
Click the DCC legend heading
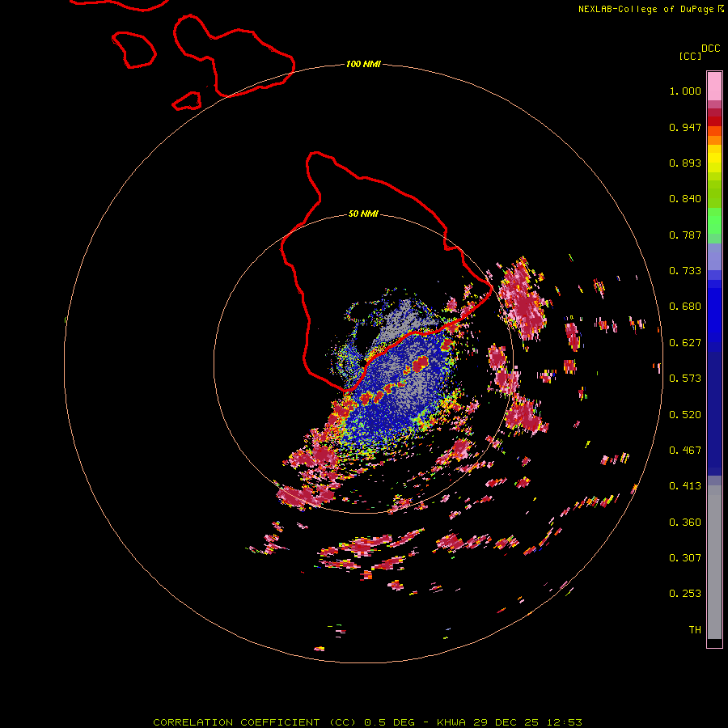pos(710,49)
